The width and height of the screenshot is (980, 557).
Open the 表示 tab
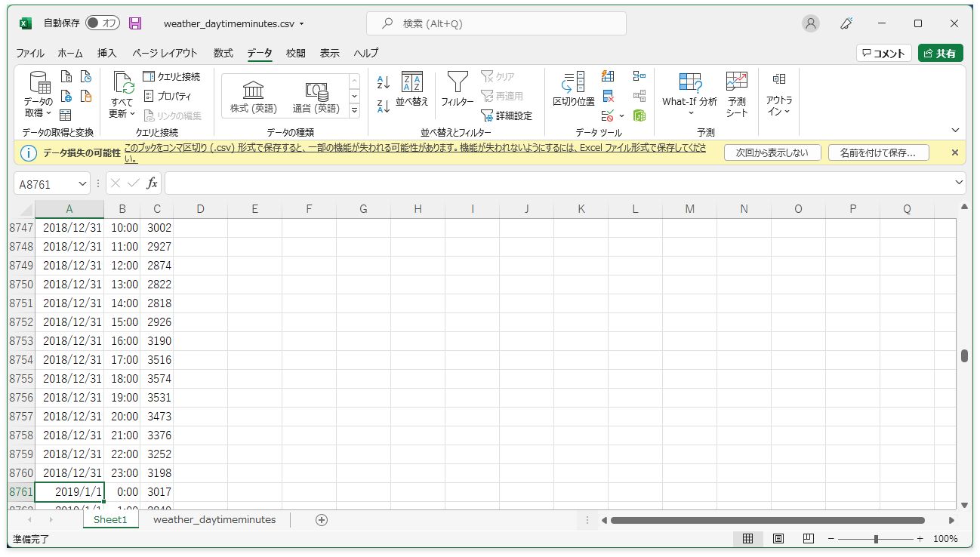(330, 54)
